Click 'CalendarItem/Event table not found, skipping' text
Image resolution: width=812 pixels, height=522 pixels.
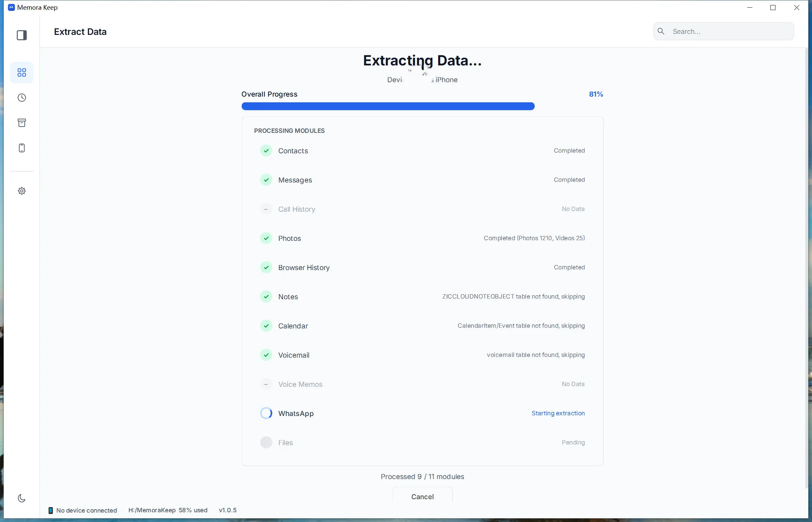(521, 326)
